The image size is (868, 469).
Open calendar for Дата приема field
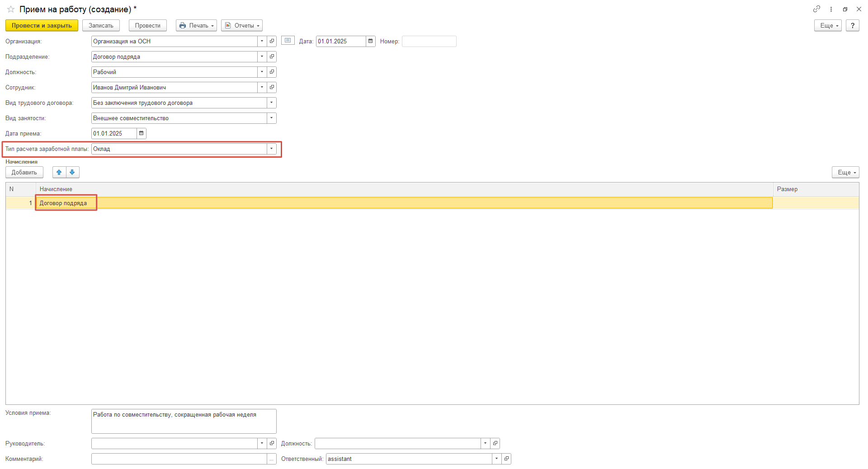tap(142, 133)
